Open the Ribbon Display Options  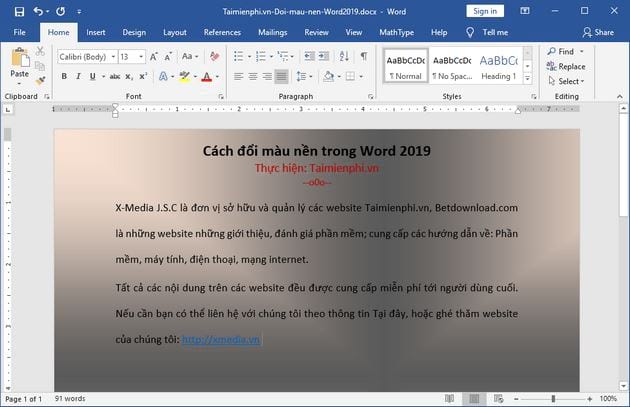click(525, 11)
